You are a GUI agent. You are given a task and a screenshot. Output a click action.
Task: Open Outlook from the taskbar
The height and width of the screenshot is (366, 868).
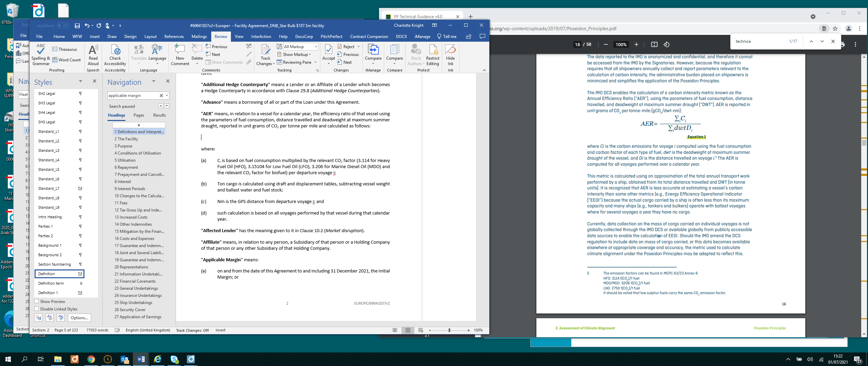point(124,359)
